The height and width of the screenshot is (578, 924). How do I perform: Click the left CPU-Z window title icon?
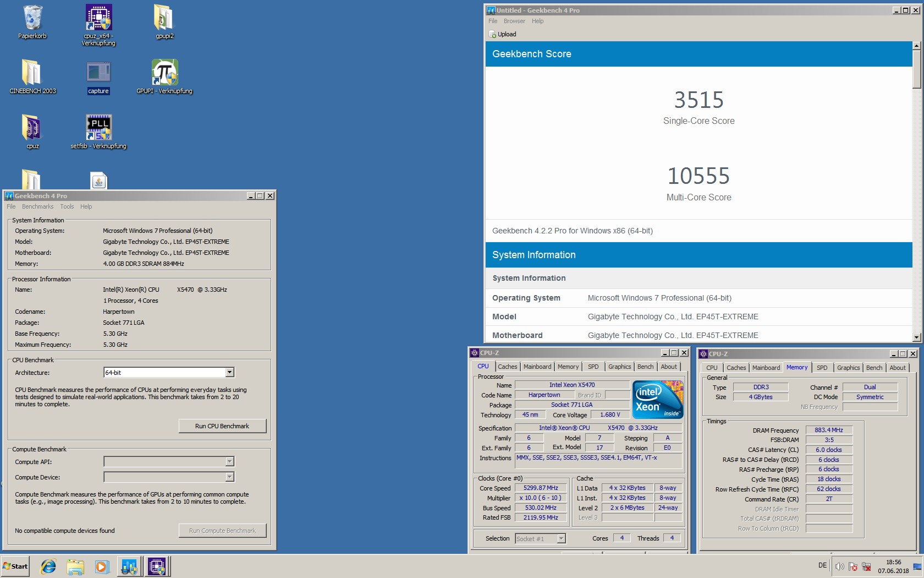pos(475,353)
